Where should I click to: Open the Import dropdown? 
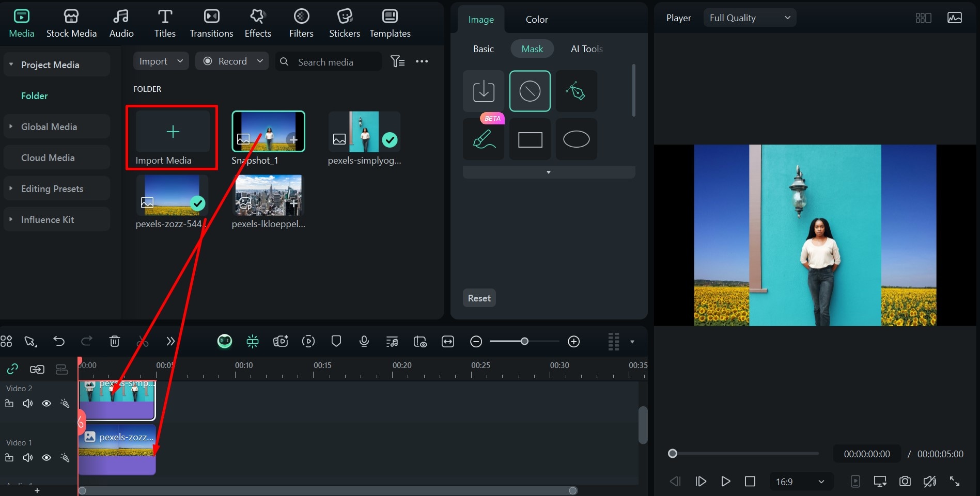pos(161,61)
